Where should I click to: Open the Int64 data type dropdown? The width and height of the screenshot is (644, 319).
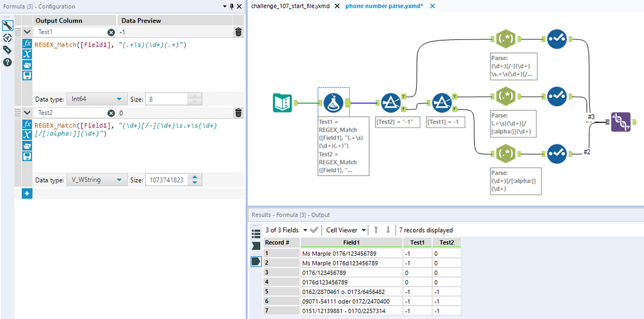pyautogui.click(x=96, y=99)
